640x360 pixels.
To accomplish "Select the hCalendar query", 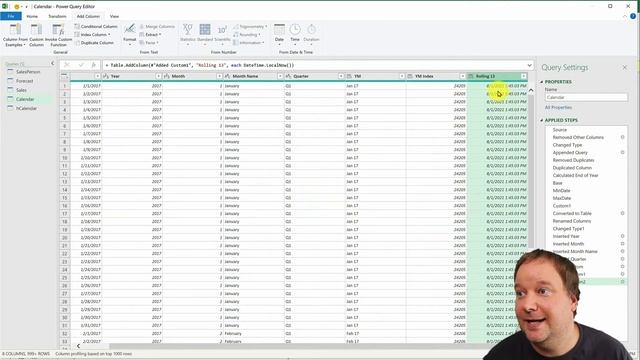I will [x=27, y=108].
